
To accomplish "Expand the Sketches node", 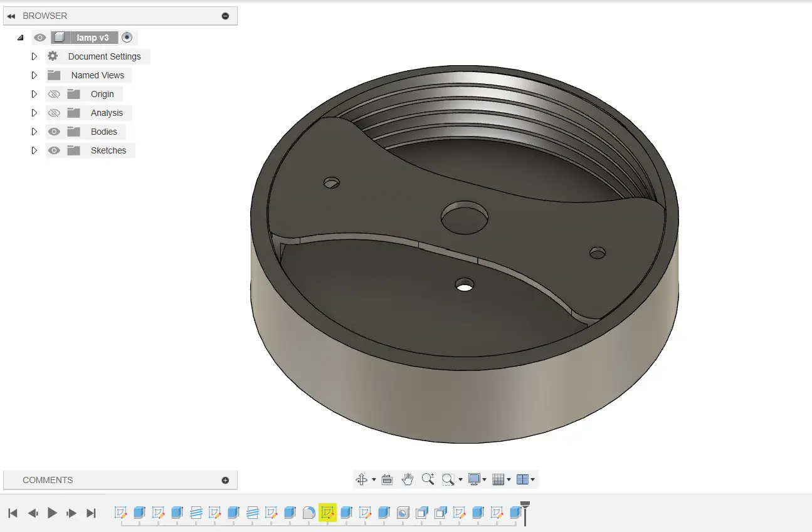I will point(34,150).
